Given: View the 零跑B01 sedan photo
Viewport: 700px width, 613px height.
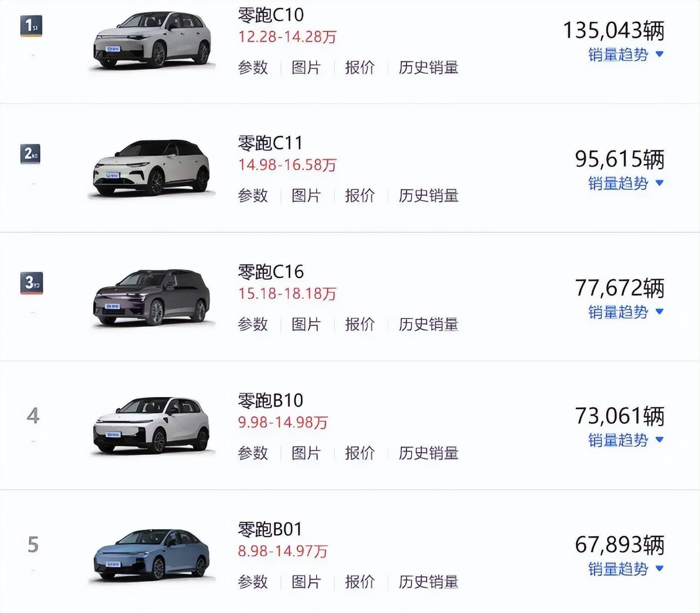Looking at the screenshot, I should (x=152, y=554).
